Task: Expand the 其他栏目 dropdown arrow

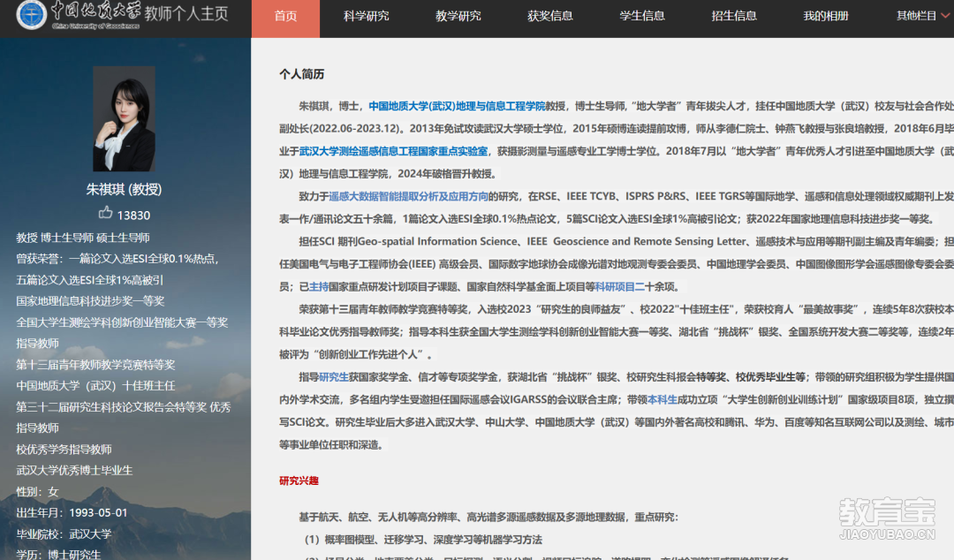Action: 945,16
